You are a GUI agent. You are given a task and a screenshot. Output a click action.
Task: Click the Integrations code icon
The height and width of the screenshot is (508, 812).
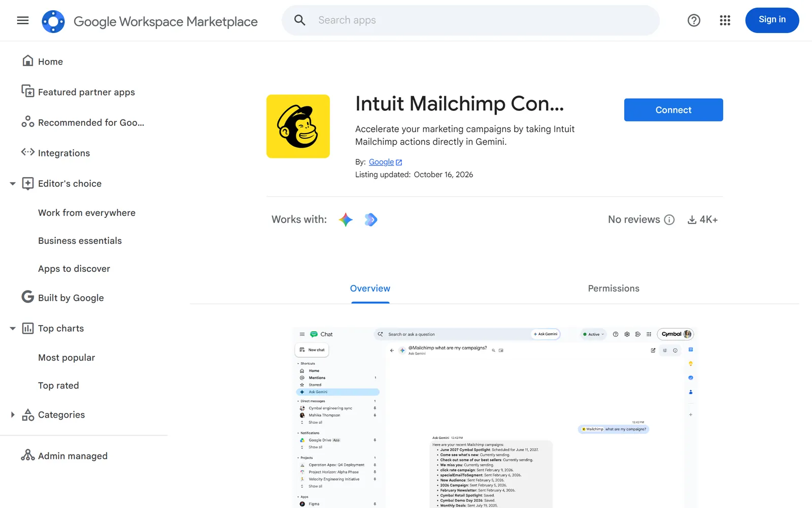tap(28, 152)
